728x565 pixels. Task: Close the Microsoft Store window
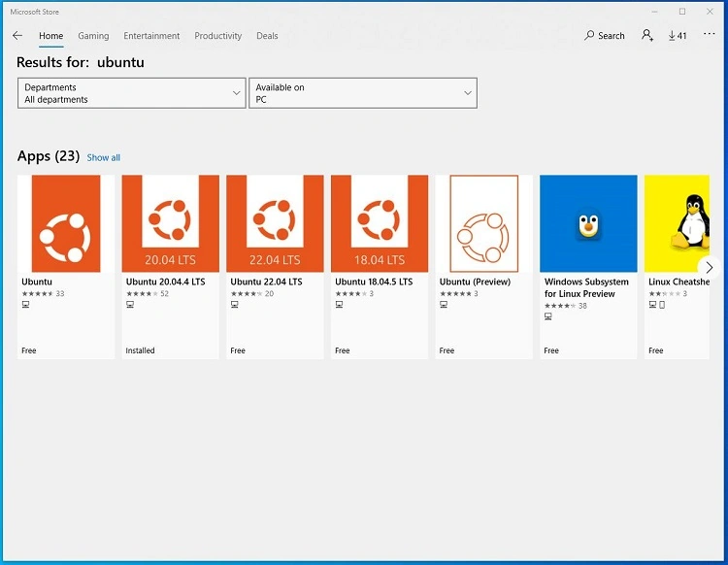710,12
